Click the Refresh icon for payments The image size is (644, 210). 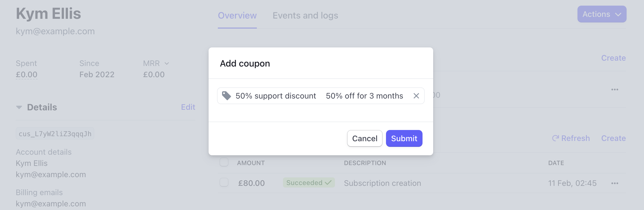(x=555, y=138)
